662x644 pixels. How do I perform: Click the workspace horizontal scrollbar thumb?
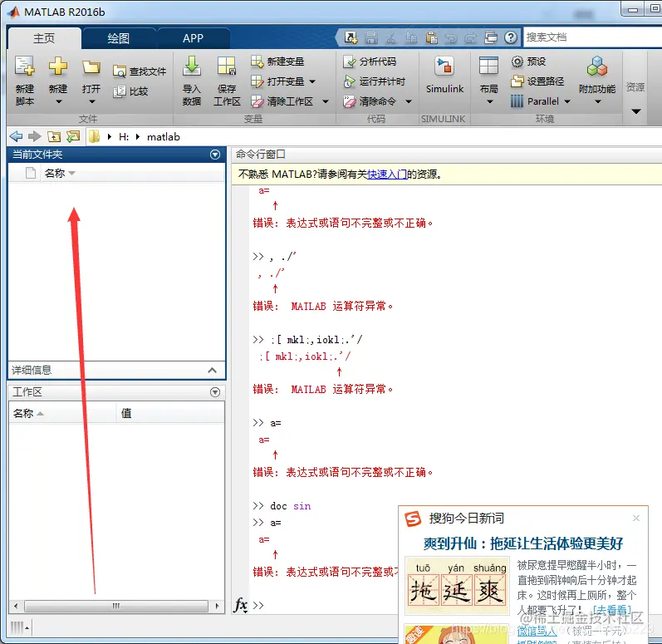tap(115, 606)
